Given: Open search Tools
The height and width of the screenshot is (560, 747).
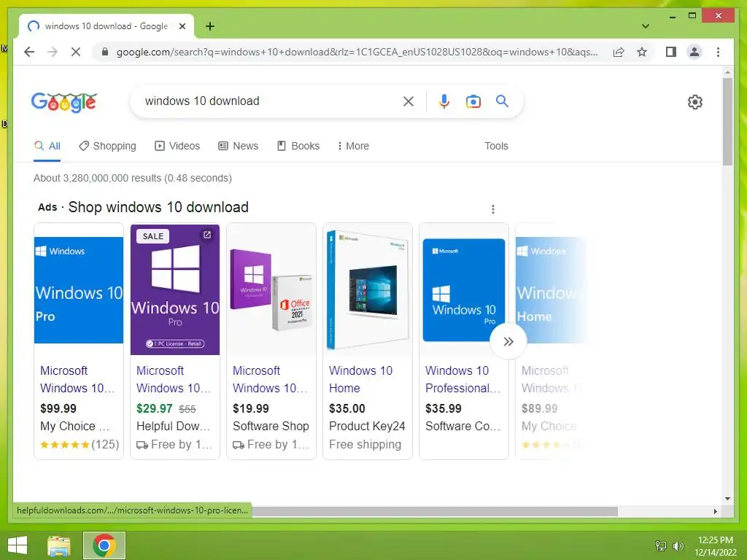Looking at the screenshot, I should 496,146.
